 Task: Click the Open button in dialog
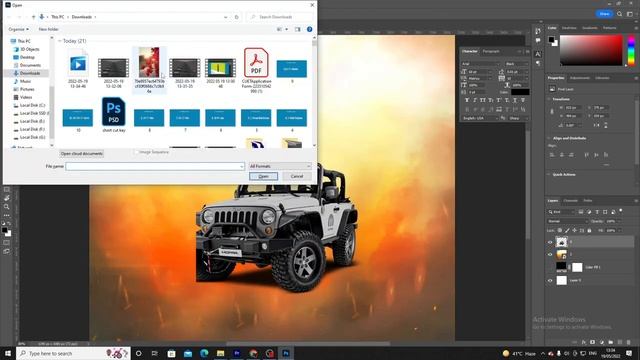coord(263,176)
